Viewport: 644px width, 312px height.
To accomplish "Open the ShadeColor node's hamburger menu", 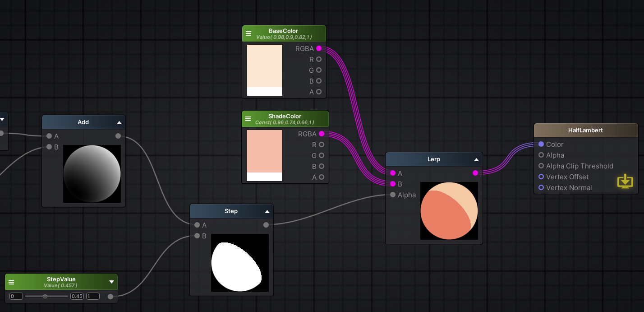I will pos(248,118).
